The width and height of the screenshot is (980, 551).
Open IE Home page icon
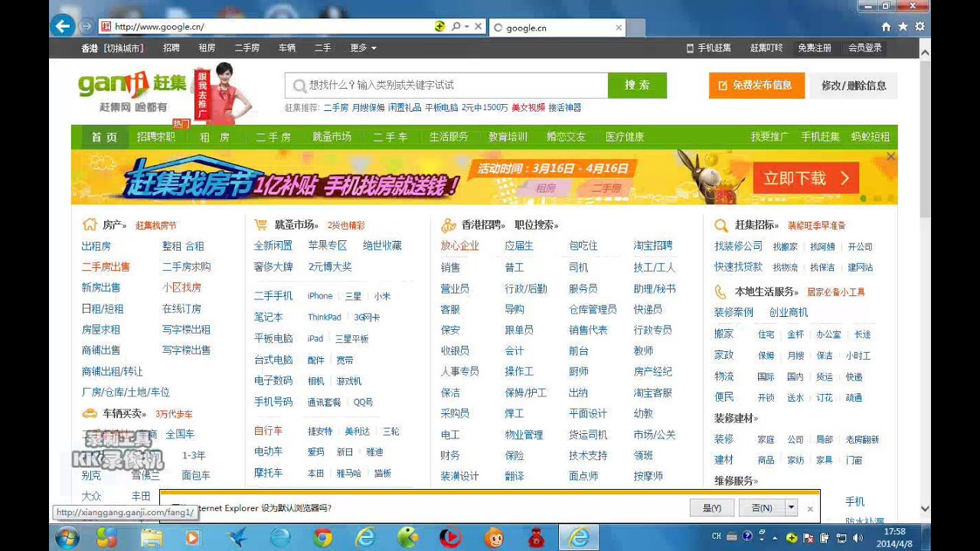886,26
